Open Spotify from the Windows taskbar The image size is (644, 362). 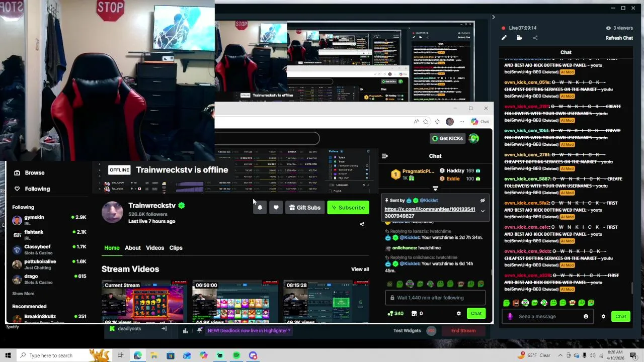click(x=236, y=355)
